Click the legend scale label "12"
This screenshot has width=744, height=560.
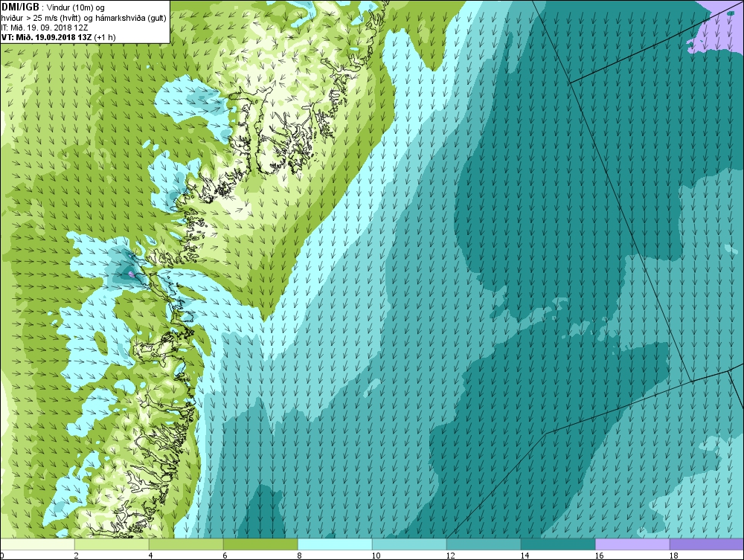tap(450, 556)
